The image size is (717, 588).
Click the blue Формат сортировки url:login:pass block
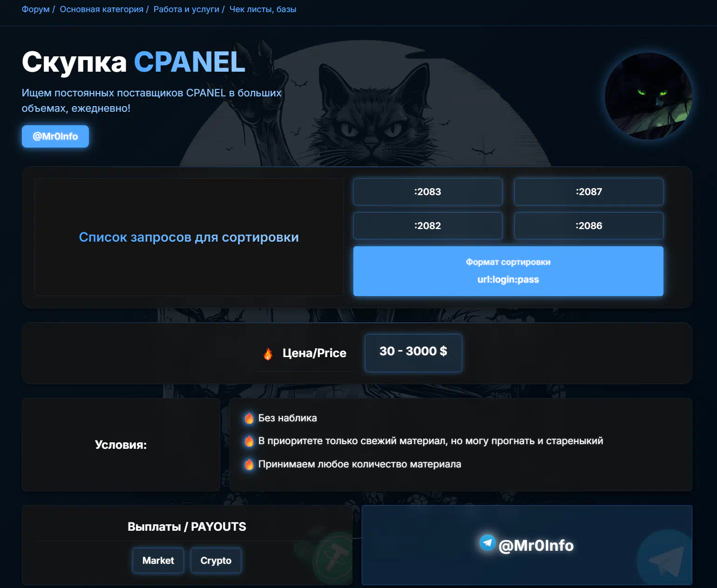coord(508,271)
